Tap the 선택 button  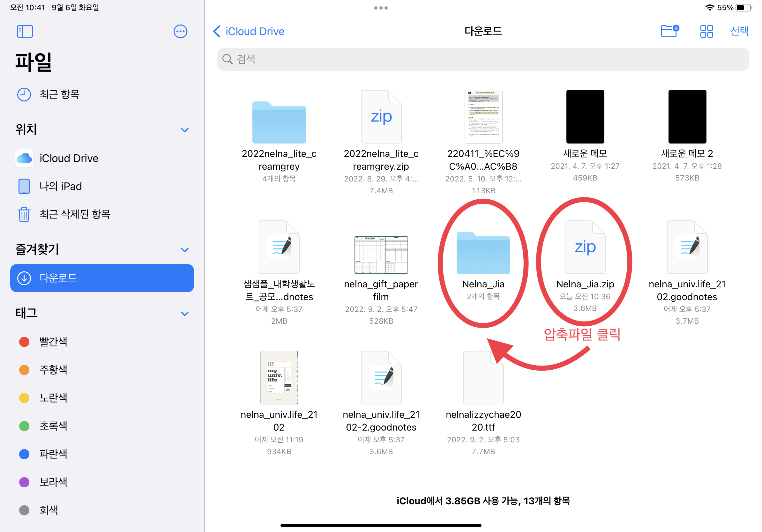tap(739, 31)
